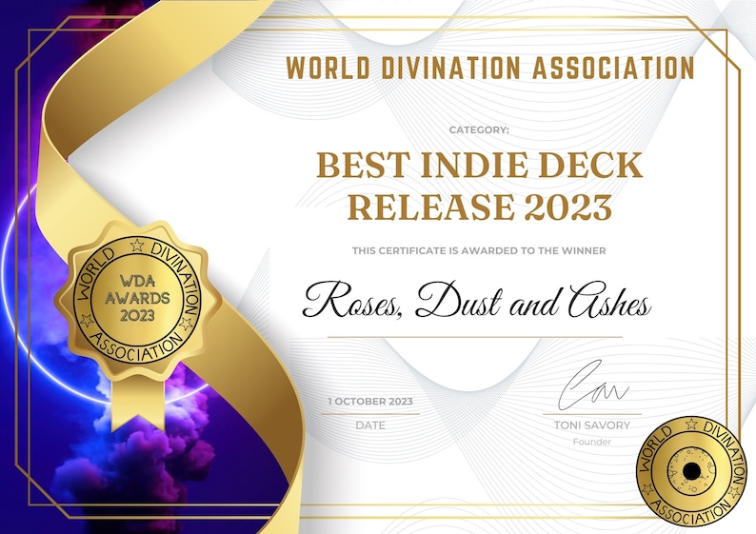Image resolution: width=756 pixels, height=534 pixels.
Task: Click the "CATEGORY:" label
Action: (x=479, y=129)
